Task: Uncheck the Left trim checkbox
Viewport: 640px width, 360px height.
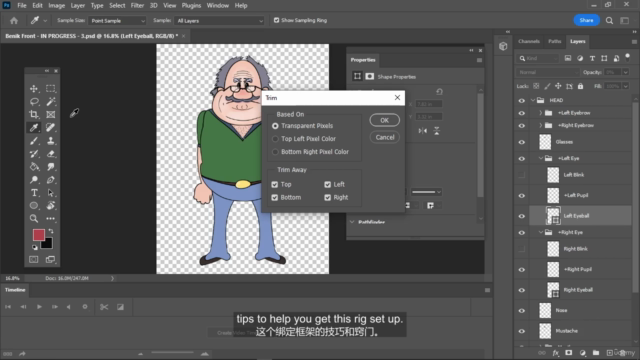Action: (327, 184)
